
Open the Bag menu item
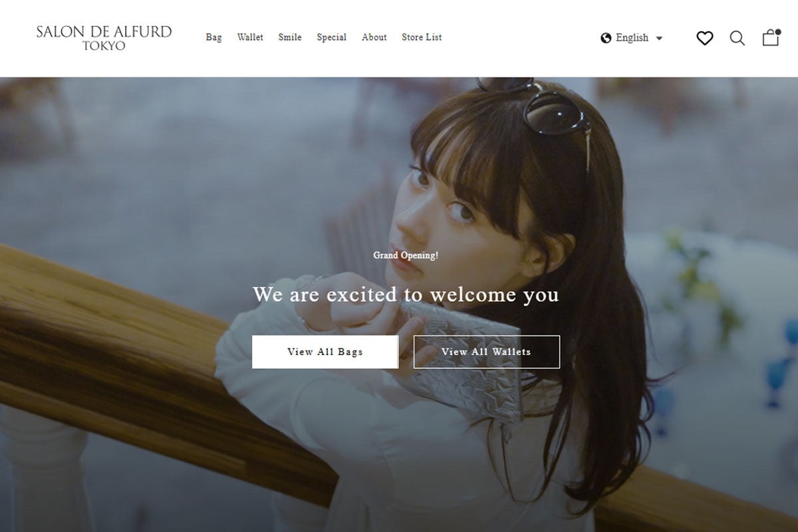click(213, 37)
